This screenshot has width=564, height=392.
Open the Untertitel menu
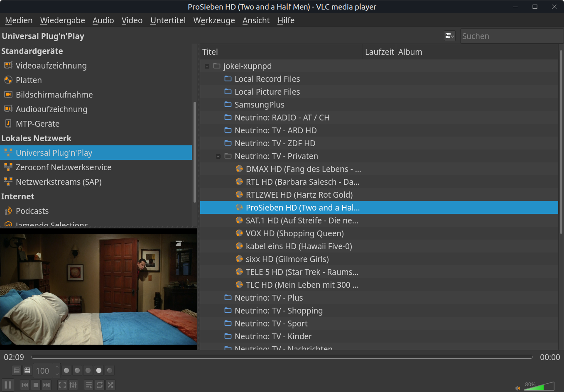168,20
